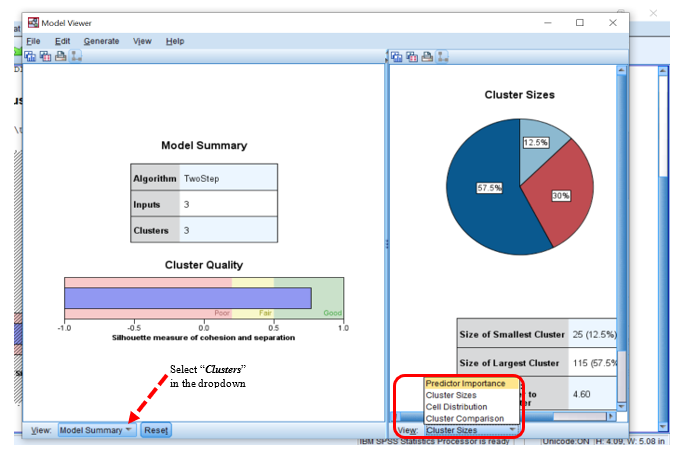Click the Clusters value 3 cell
Viewport: 684px width, 459px height.
pos(228,230)
